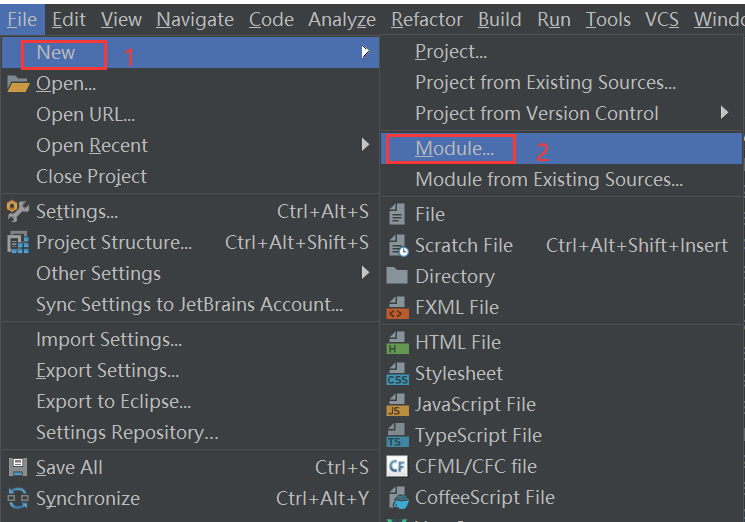Choose the FXML File icon
This screenshot has height=522, width=745.
pyautogui.click(x=398, y=307)
